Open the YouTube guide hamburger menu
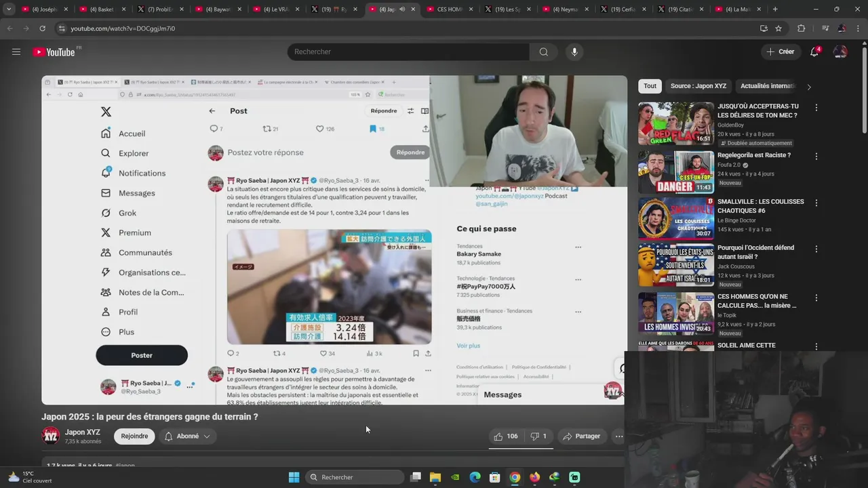The image size is (868, 488). point(16,52)
